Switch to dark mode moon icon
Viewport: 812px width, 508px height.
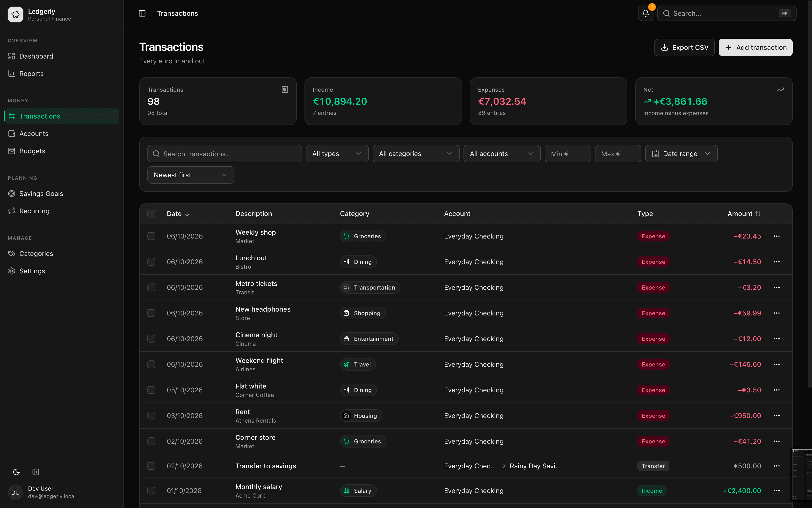pyautogui.click(x=16, y=472)
